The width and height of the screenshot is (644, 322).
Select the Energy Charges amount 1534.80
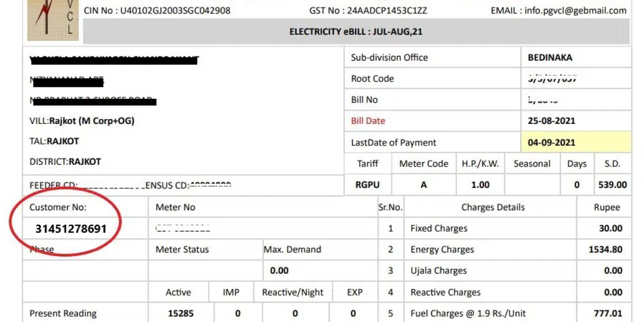605,250
